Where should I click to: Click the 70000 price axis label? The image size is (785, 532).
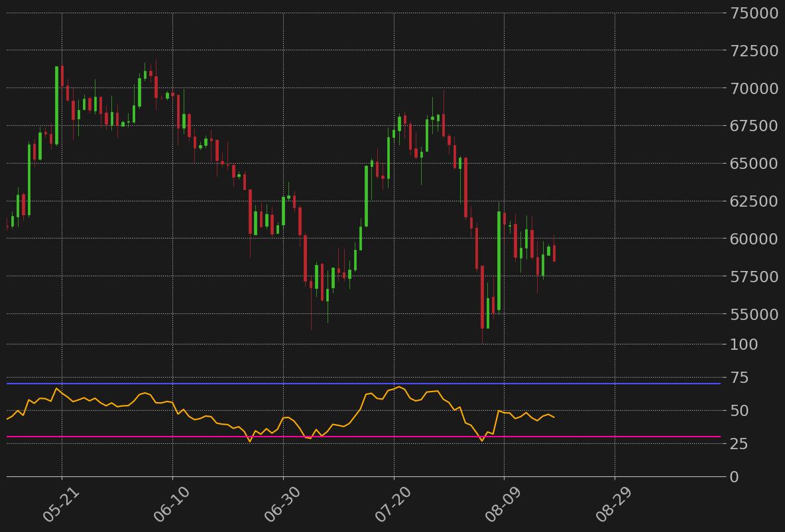(754, 89)
